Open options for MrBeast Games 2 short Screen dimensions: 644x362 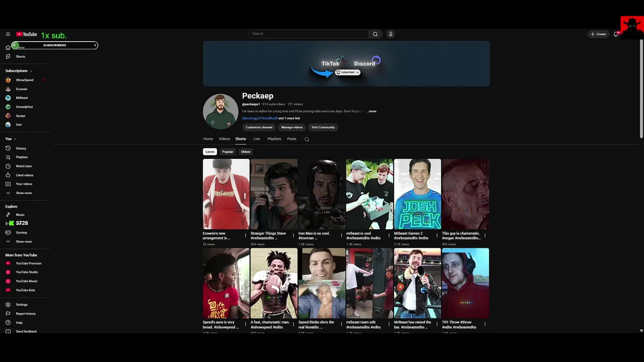coord(437,235)
